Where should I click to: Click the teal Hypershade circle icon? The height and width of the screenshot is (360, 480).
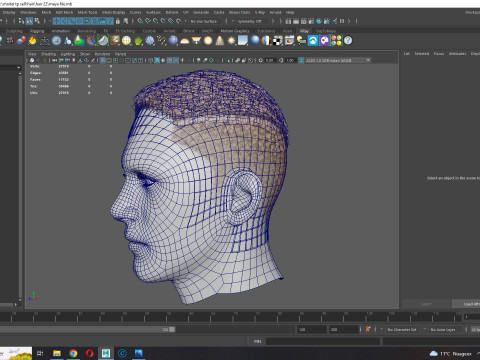(319, 21)
